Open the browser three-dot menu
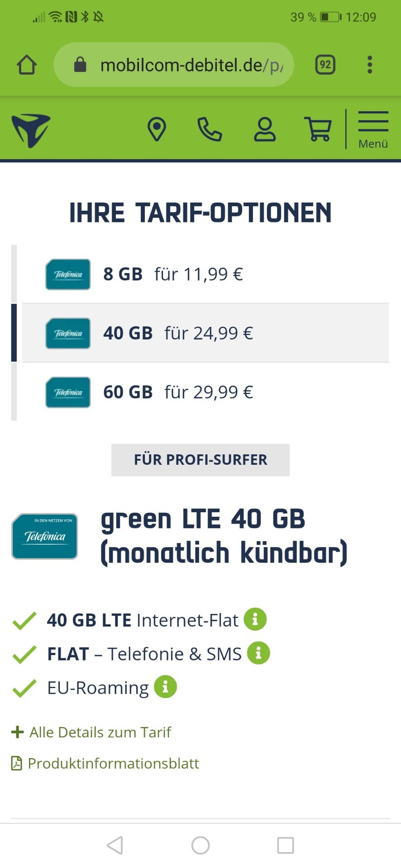The image size is (401, 868). 370,65
